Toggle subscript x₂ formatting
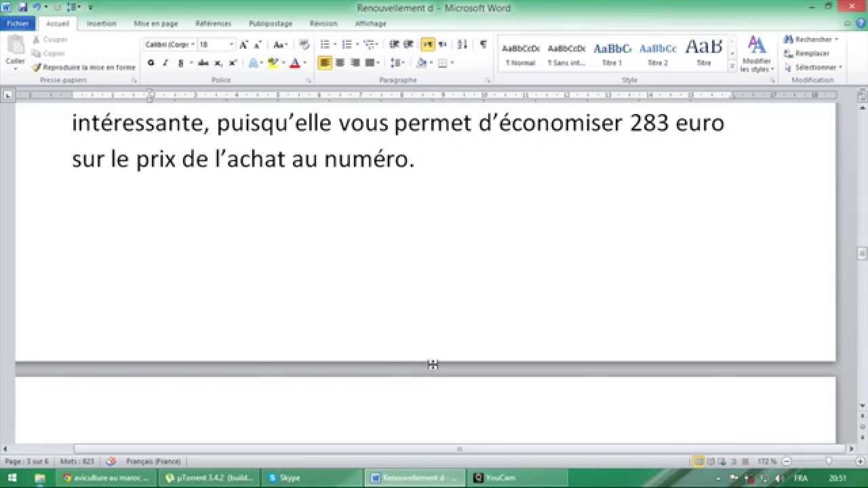Image resolution: width=868 pixels, height=488 pixels. [218, 63]
